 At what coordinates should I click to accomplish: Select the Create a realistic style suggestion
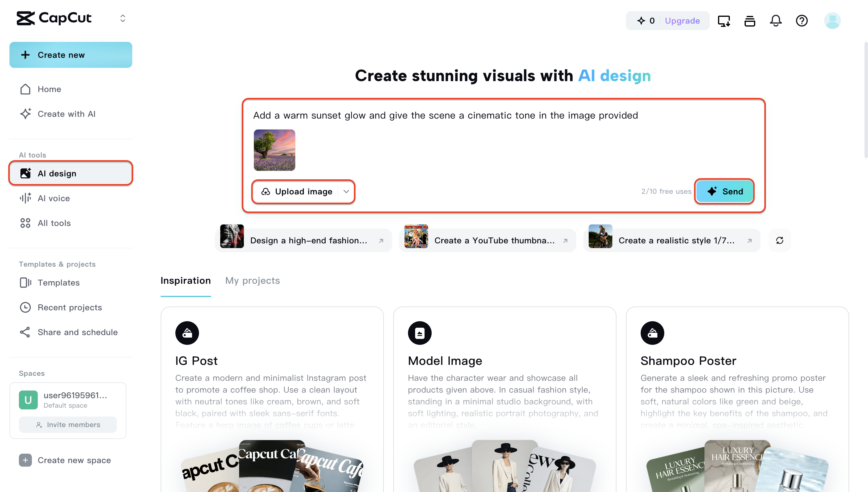point(672,240)
